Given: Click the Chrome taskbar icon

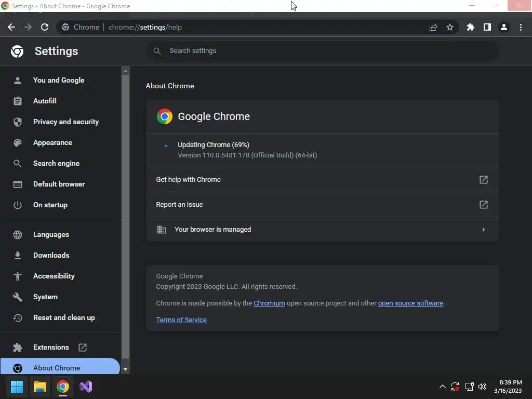Looking at the screenshot, I should pyautogui.click(x=63, y=387).
